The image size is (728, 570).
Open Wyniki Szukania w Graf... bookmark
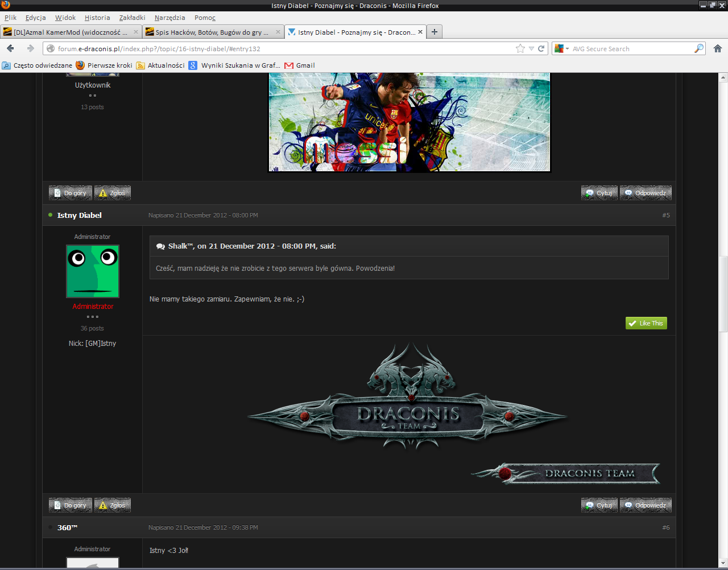pos(234,65)
